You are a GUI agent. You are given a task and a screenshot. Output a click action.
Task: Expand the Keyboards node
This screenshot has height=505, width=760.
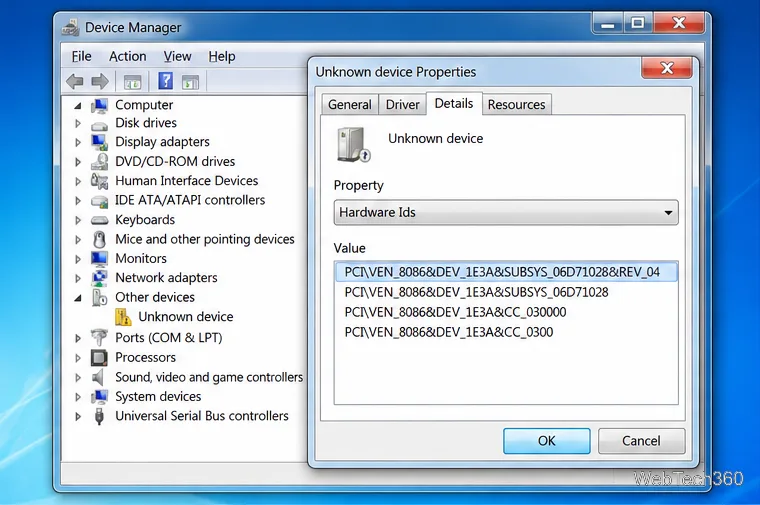(x=78, y=220)
